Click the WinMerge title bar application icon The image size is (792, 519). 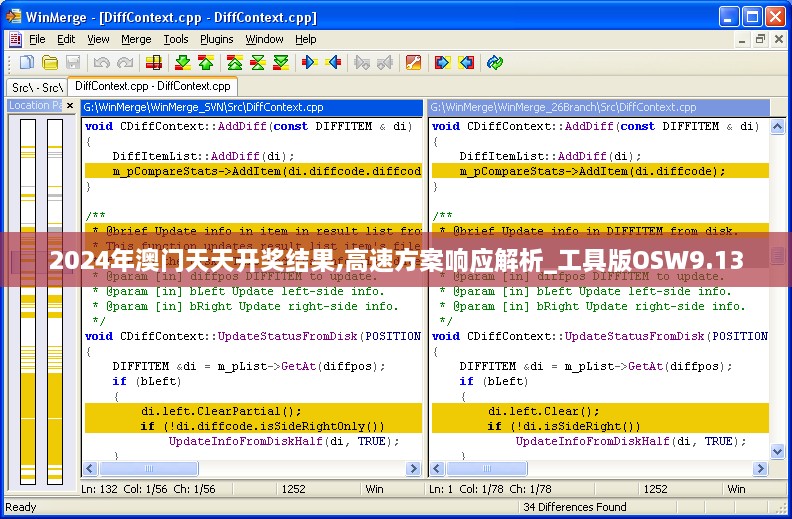coord(14,17)
